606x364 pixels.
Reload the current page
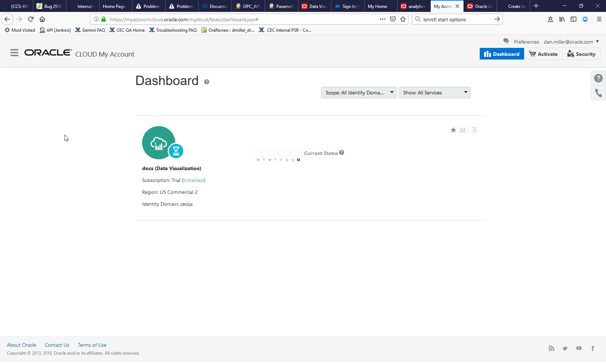click(31, 19)
